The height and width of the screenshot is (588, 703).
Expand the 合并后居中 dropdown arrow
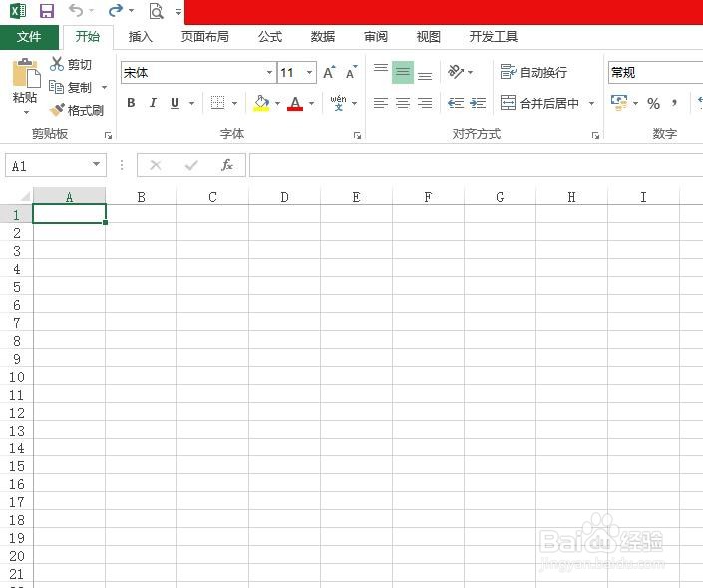coord(591,103)
